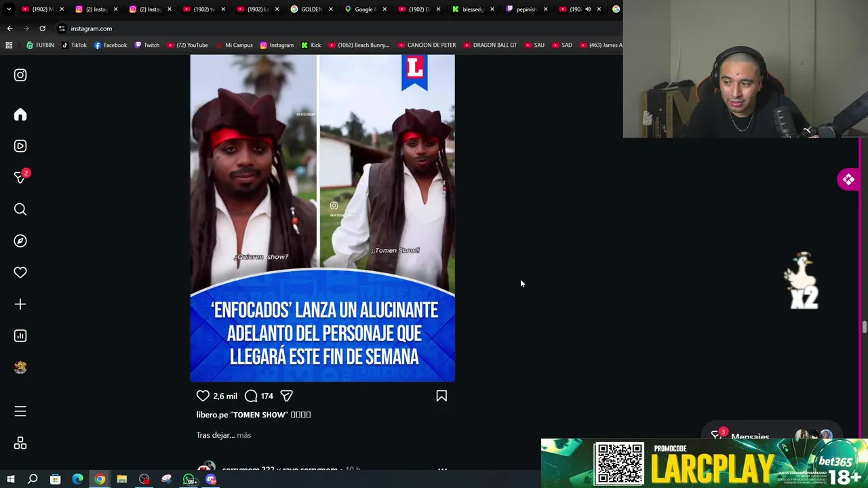Click the page vertical scrollbar thumb
Screen dimensions: 868x488
(865, 327)
